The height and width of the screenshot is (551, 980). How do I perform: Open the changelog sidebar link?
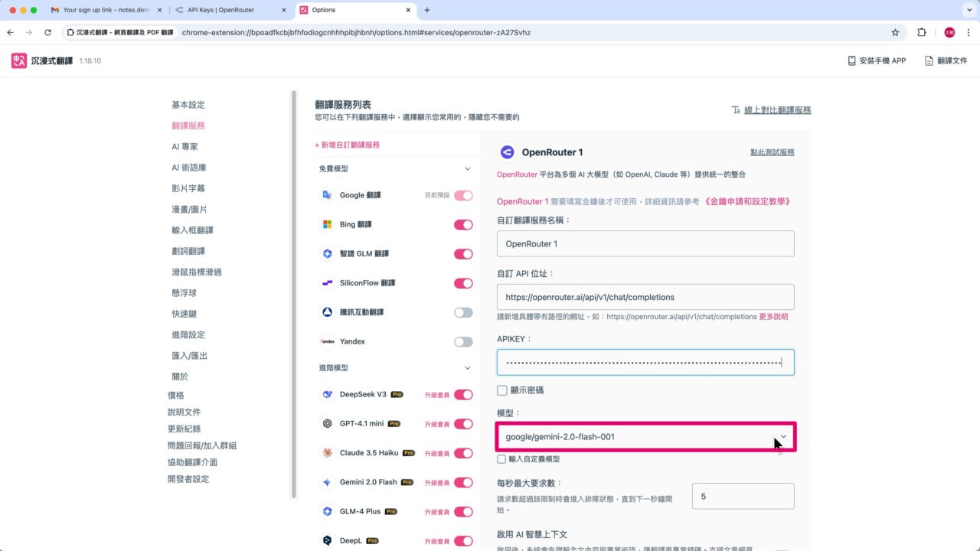coord(184,429)
